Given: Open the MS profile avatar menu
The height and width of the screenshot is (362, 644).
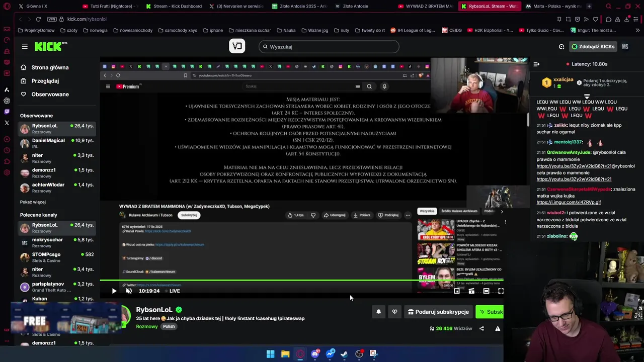Looking at the screenshot, I should click(625, 47).
